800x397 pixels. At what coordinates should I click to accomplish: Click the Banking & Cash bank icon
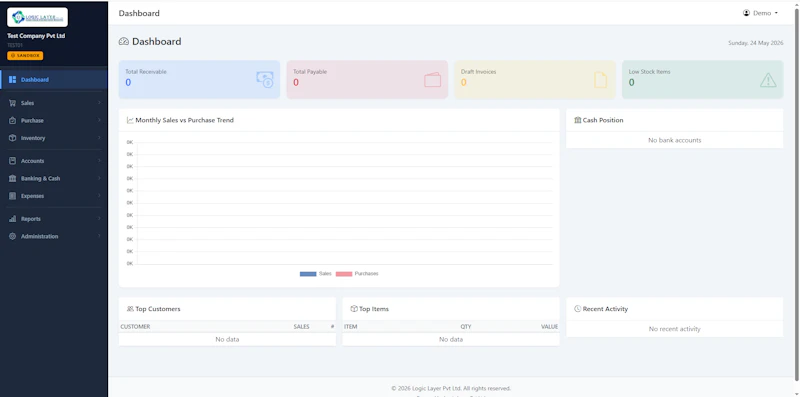point(13,179)
